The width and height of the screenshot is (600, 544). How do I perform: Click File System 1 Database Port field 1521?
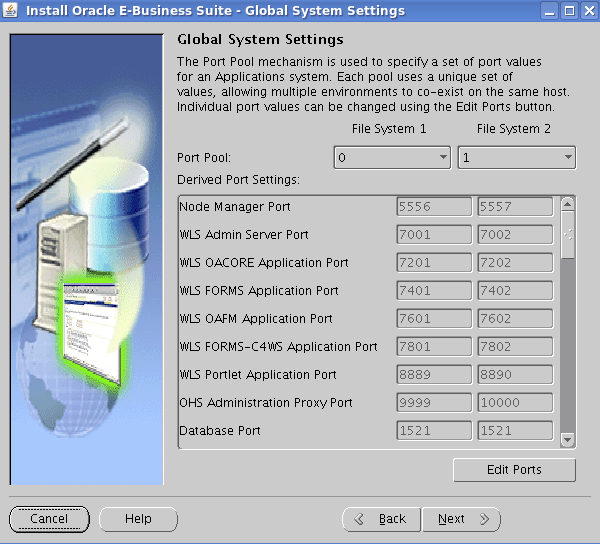(x=434, y=430)
